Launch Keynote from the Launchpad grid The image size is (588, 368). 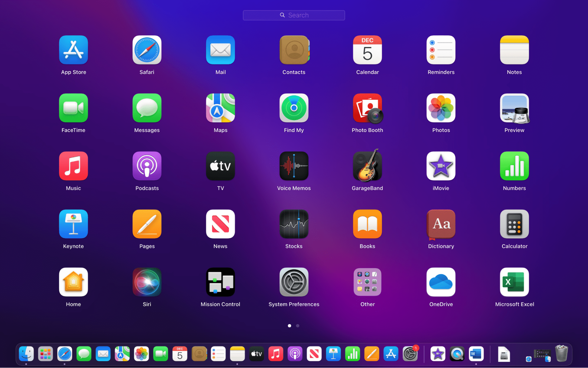(73, 224)
